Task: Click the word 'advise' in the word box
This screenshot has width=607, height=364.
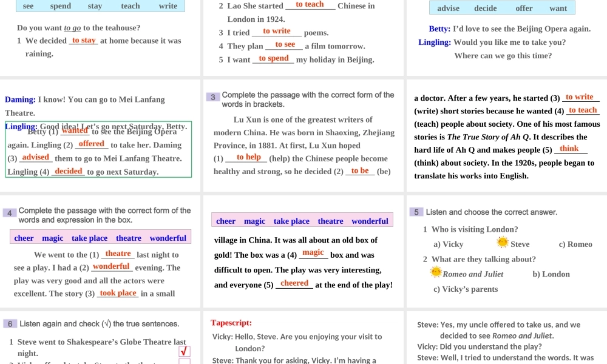Action: point(449,8)
